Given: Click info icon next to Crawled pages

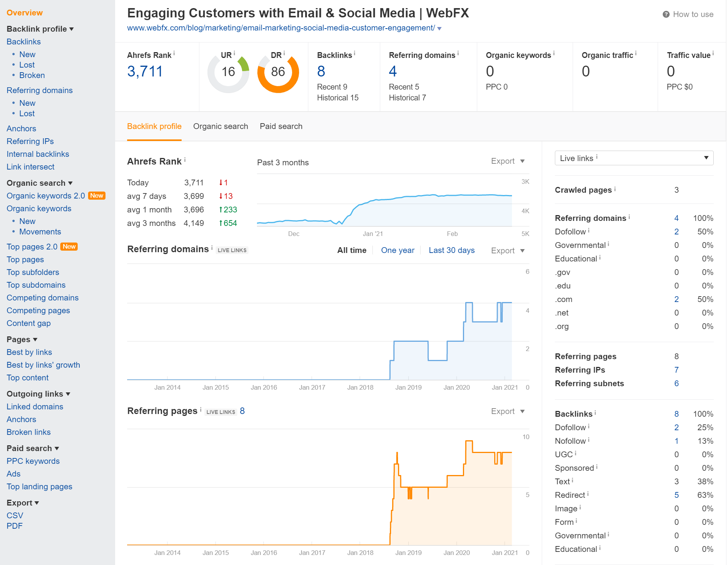Looking at the screenshot, I should click(615, 189).
